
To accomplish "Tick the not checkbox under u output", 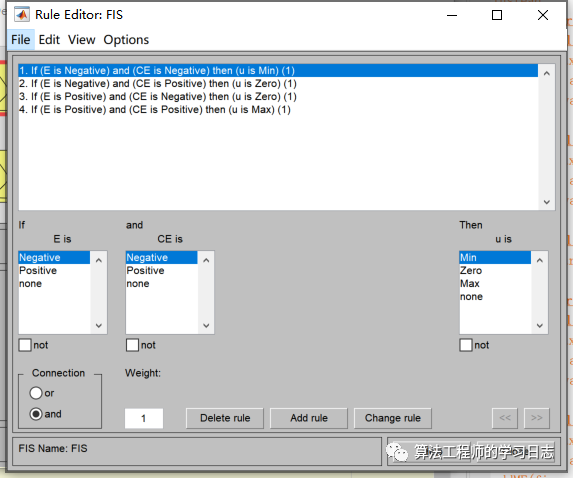I will coord(466,345).
